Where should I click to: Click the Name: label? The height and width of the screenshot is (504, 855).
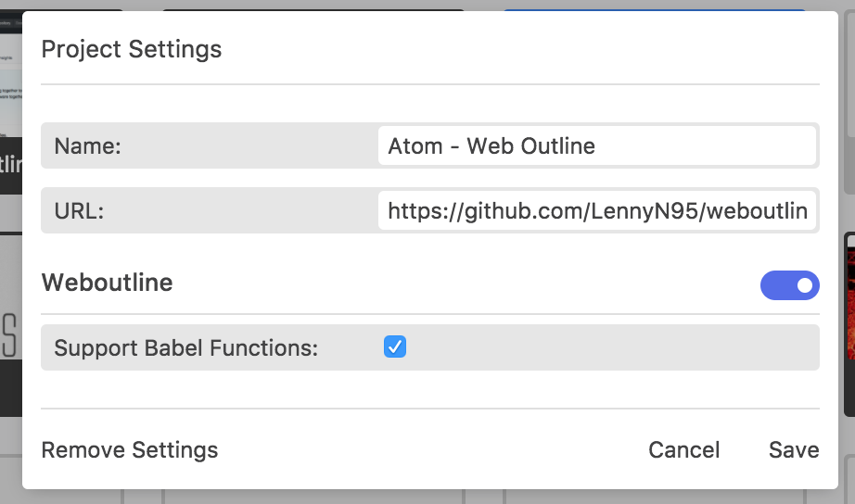coord(88,146)
